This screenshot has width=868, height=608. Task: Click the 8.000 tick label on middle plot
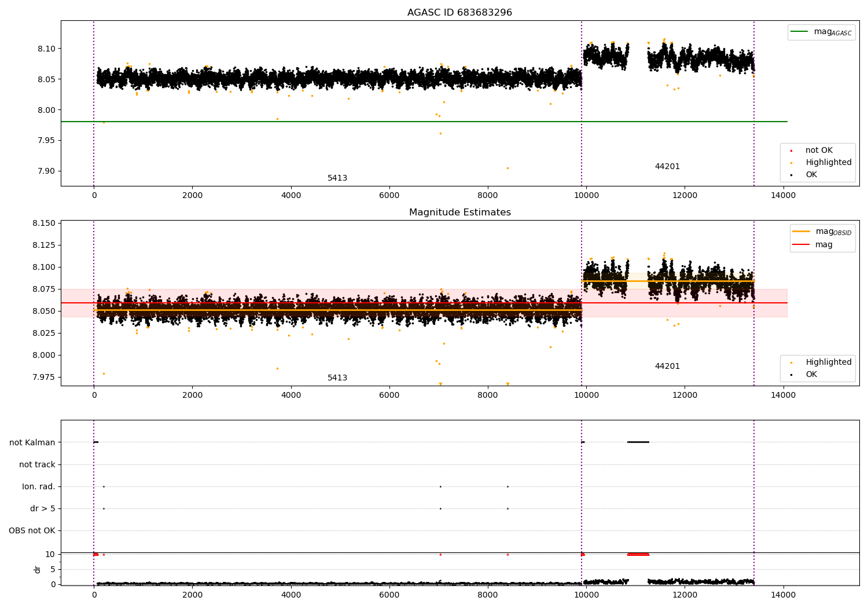point(45,356)
